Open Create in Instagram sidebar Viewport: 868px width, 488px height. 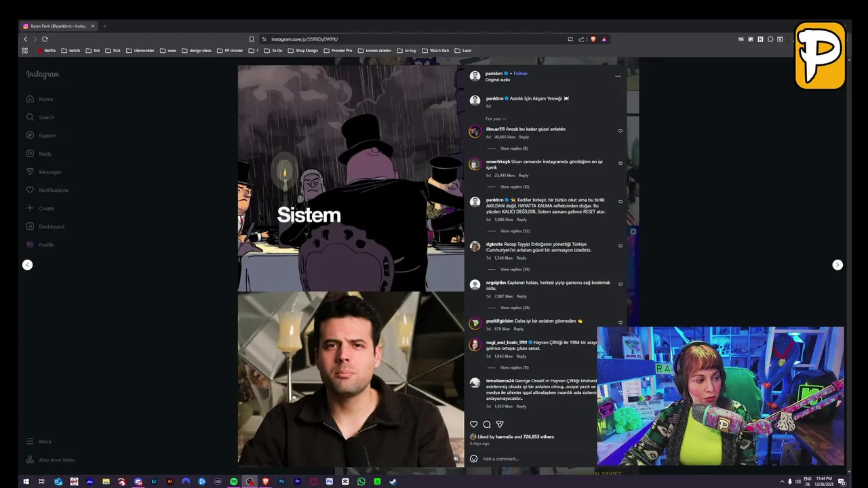coord(40,208)
